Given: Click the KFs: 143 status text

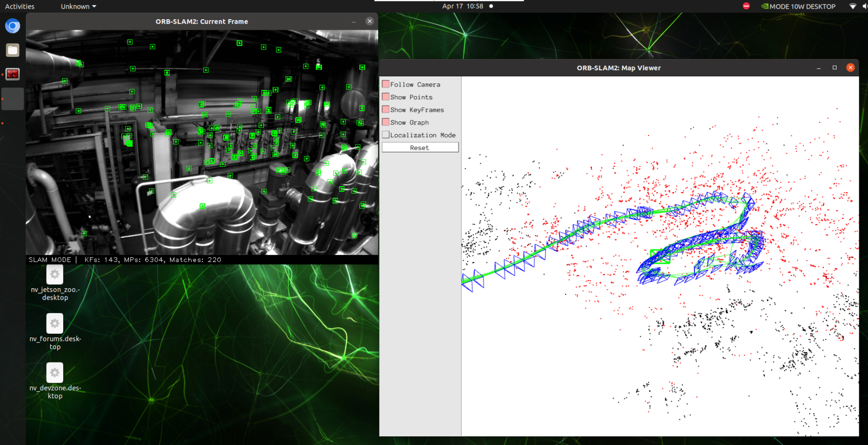Looking at the screenshot, I should [101, 259].
